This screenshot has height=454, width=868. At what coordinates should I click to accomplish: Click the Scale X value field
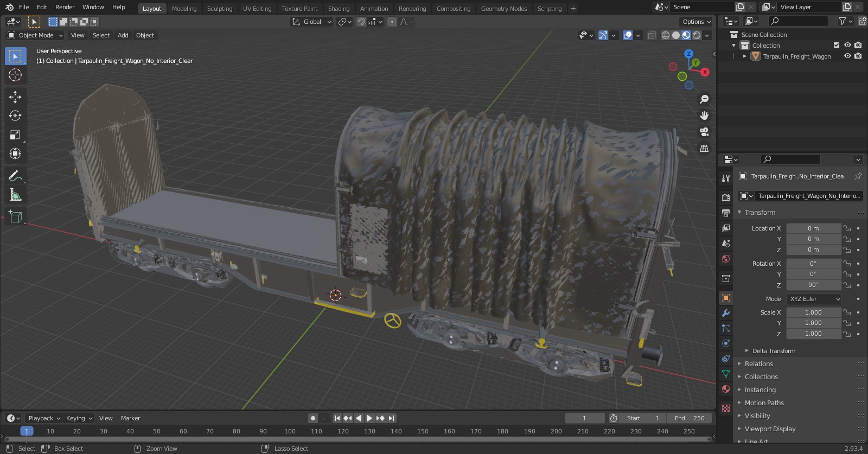814,312
